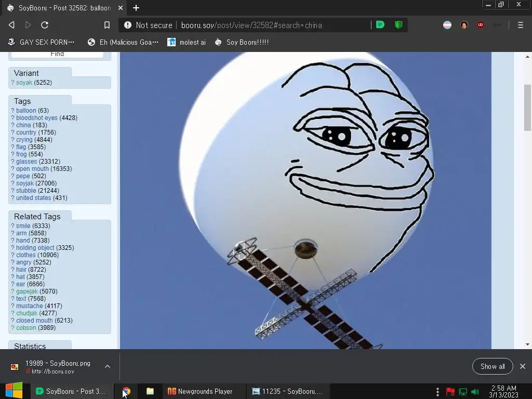Open the Not secure warning icon
This screenshot has width=532, height=399.
tap(128, 25)
